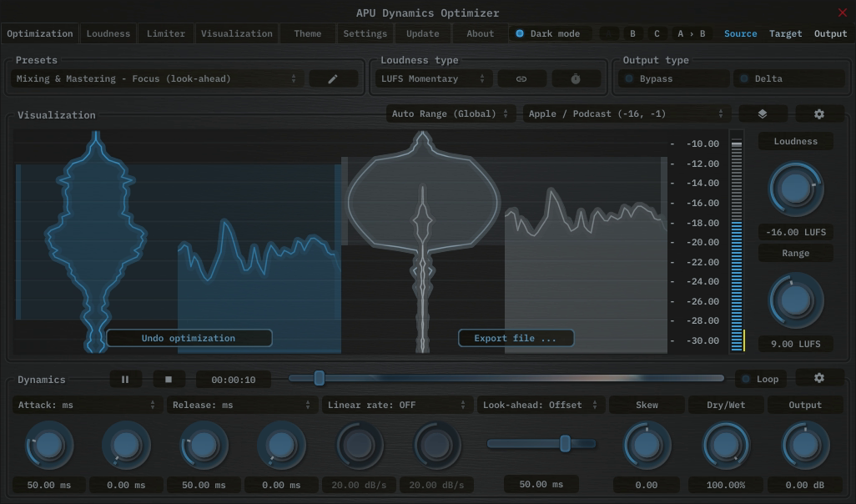Viewport: 856px width, 504px height.
Task: Stop playback with the stop icon
Action: pos(169,379)
